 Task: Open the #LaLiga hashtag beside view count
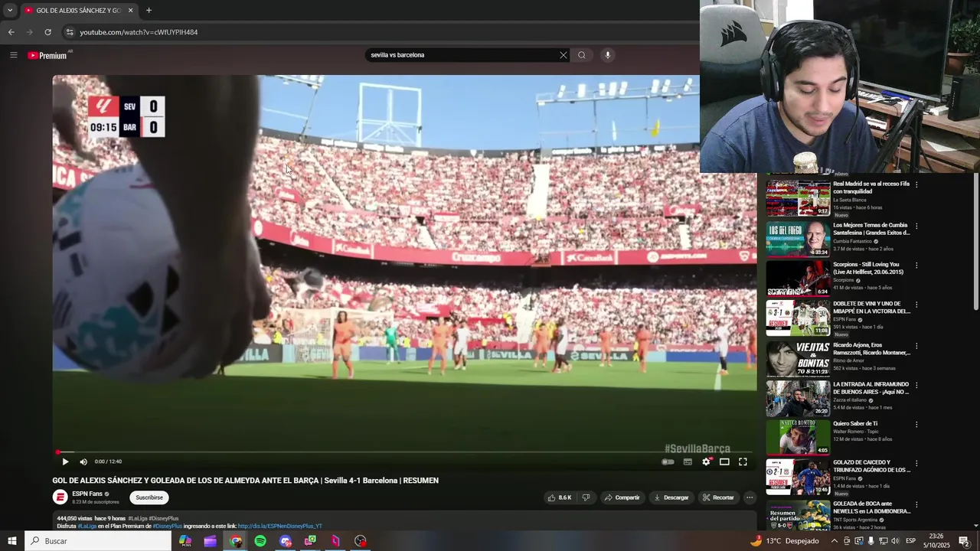click(137, 519)
